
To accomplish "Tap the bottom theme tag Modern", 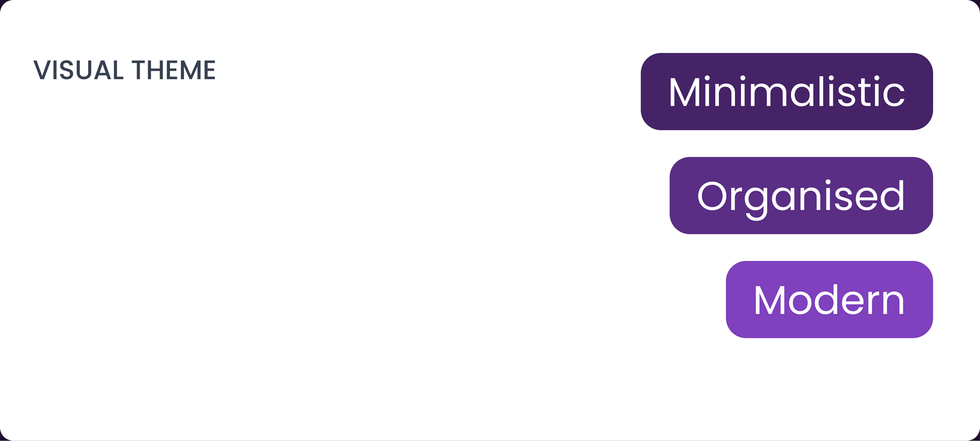I will pyautogui.click(x=829, y=299).
